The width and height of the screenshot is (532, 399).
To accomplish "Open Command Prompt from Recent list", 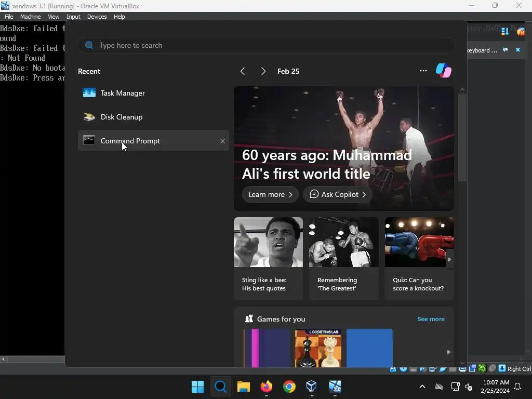I will 153,140.
